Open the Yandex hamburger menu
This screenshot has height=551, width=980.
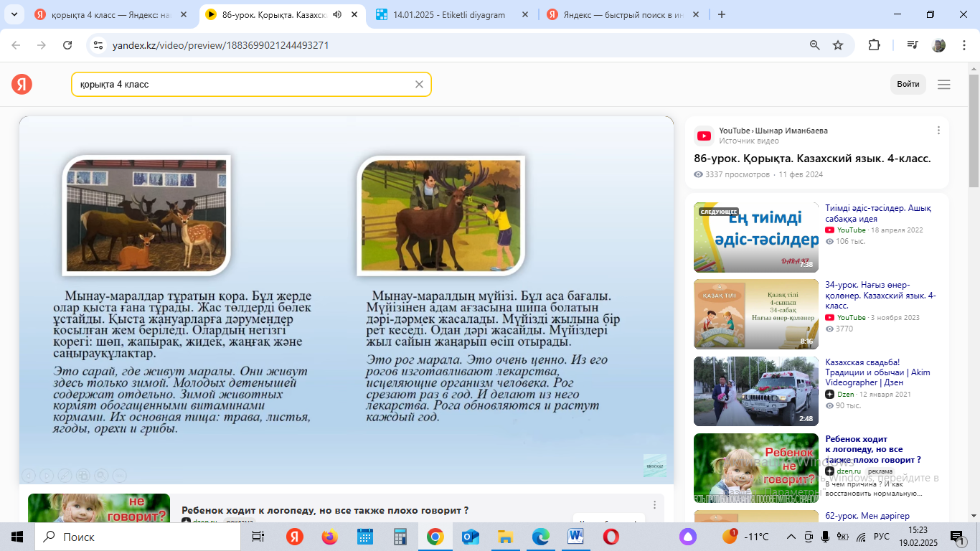tap(944, 85)
